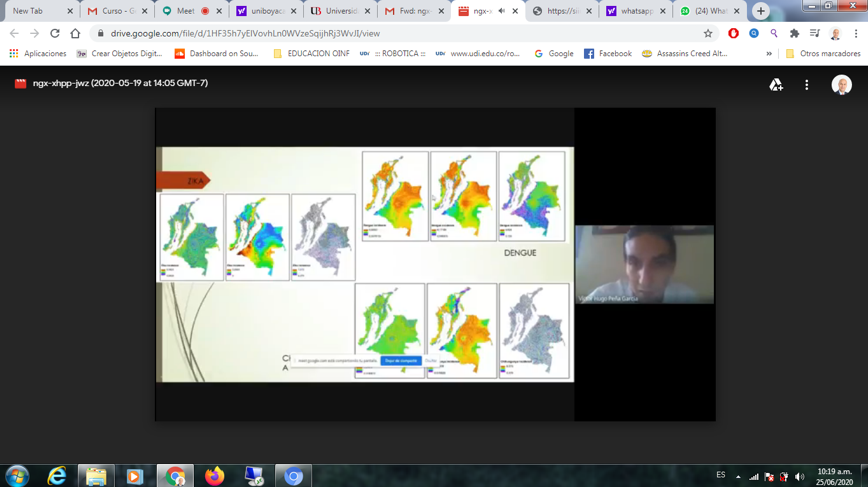This screenshot has width=868, height=487.
Task: Open Windows Start menu
Action: (17, 476)
